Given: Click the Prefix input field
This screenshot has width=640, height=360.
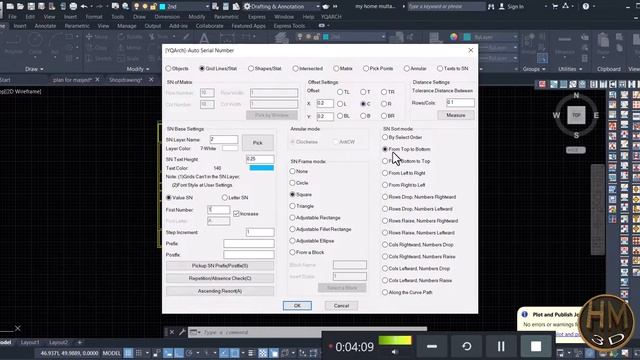Looking at the screenshot, I should (x=249, y=244).
